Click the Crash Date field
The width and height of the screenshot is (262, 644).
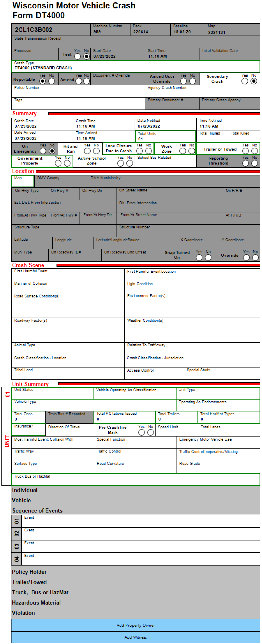point(42,124)
